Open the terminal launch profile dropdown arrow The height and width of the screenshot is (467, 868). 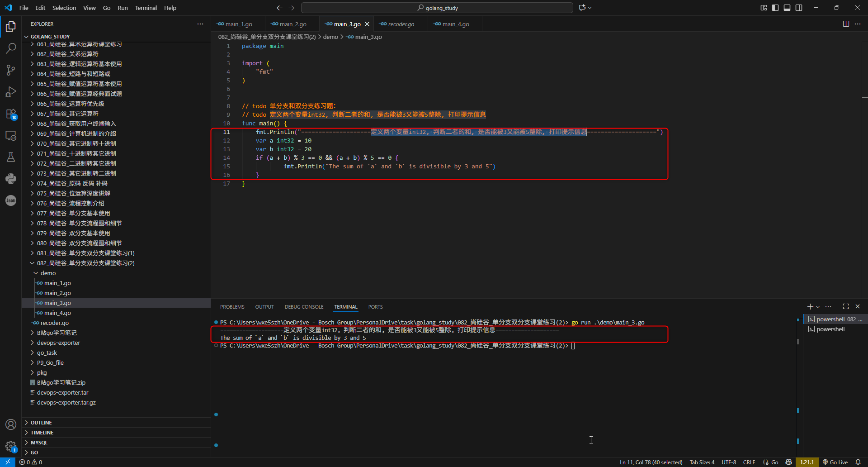click(x=818, y=307)
